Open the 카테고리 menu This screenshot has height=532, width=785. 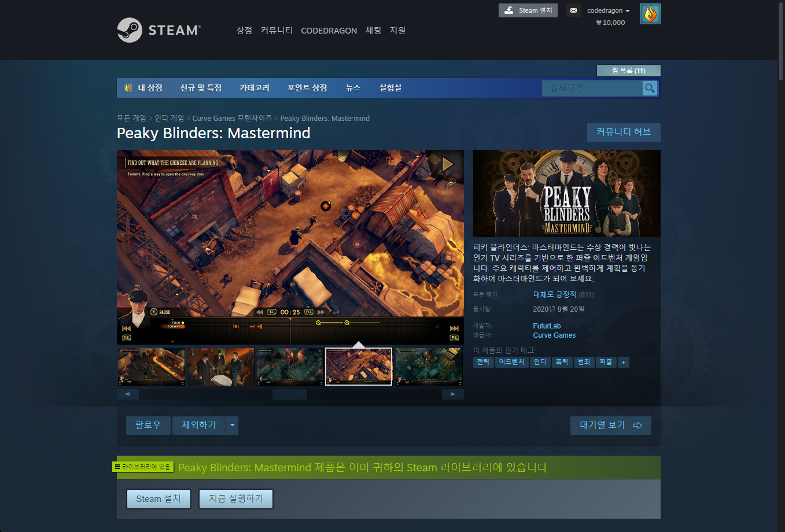pos(255,88)
